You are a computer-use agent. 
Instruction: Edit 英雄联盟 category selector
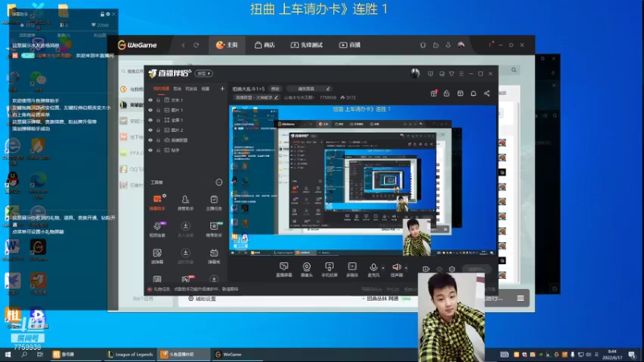[x=256, y=97]
